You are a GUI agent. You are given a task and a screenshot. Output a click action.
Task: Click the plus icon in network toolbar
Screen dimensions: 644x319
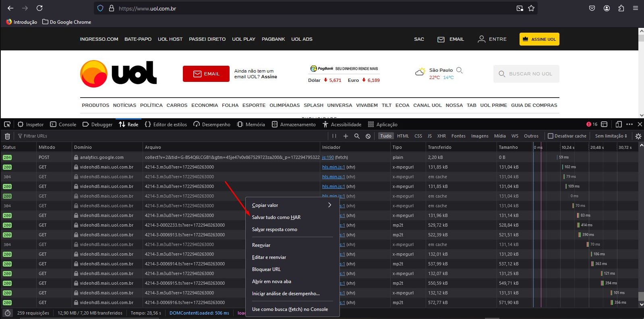pyautogui.click(x=346, y=136)
